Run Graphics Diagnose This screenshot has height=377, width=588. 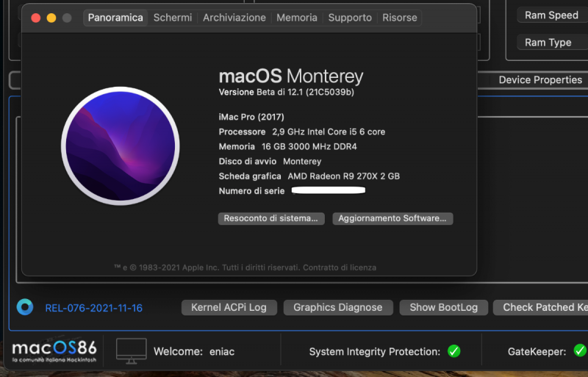[x=338, y=307]
